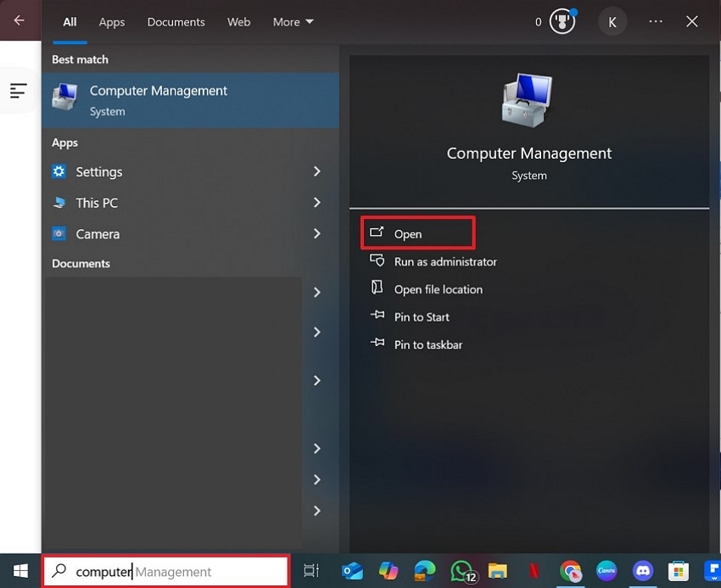Click the Open action for Computer Management
Viewport: 721px width, 588px height.
417,233
